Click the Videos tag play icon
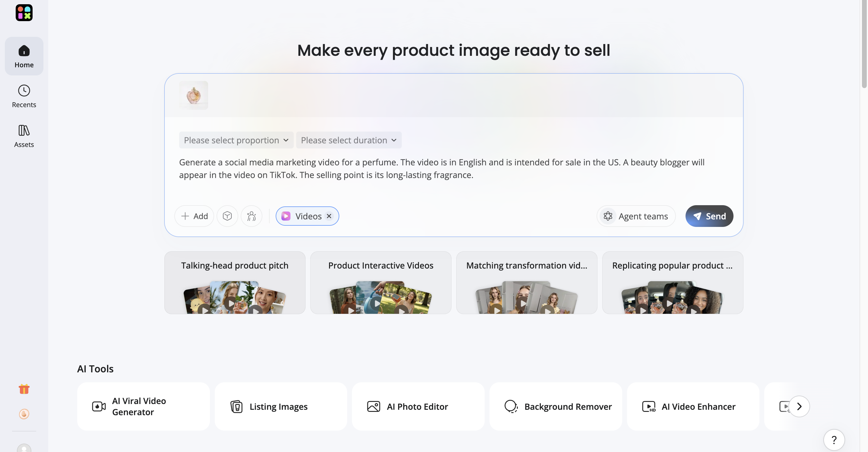This screenshot has width=868, height=452. coord(286,216)
